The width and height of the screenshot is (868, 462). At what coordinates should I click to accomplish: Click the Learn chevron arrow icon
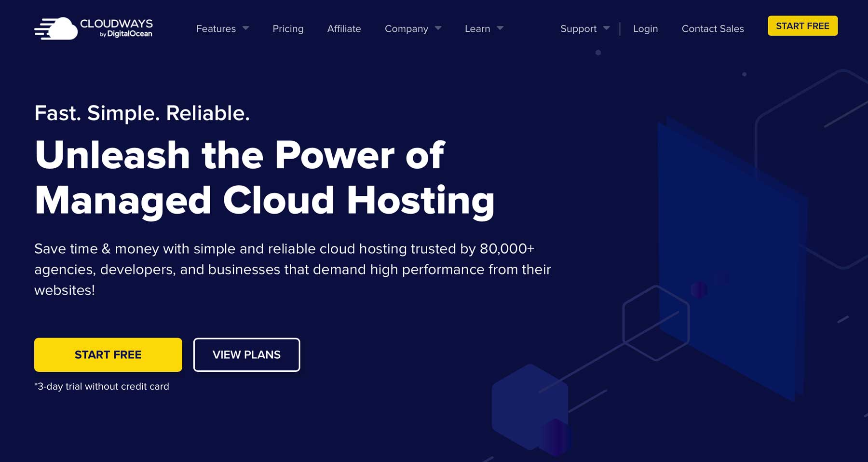500,29
